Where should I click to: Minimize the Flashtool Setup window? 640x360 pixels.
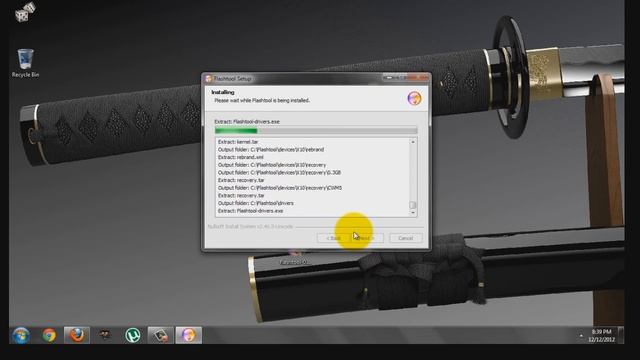(x=389, y=78)
